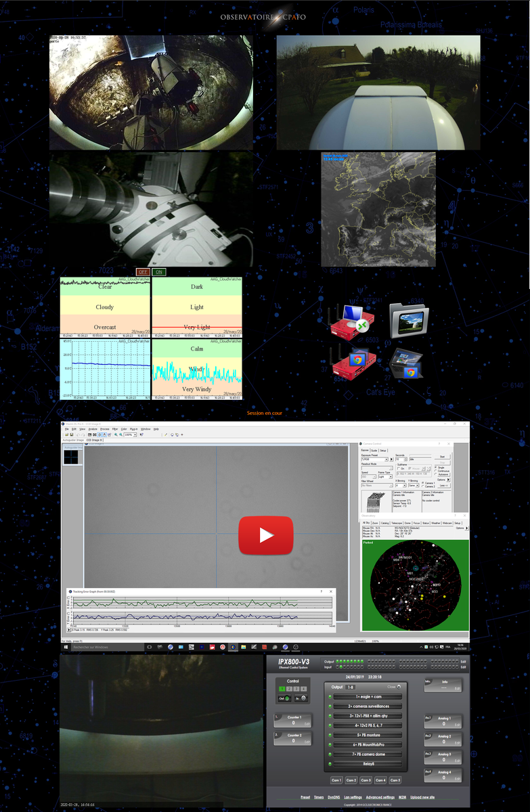This screenshot has width=530, height=812.
Task: Play the MaxIm DL session video
Action: pos(265,535)
